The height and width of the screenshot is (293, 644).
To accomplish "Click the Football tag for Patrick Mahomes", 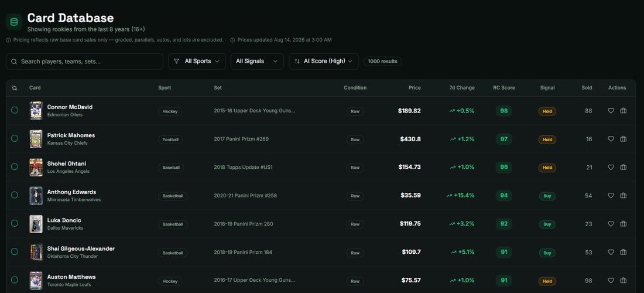I will point(170,139).
